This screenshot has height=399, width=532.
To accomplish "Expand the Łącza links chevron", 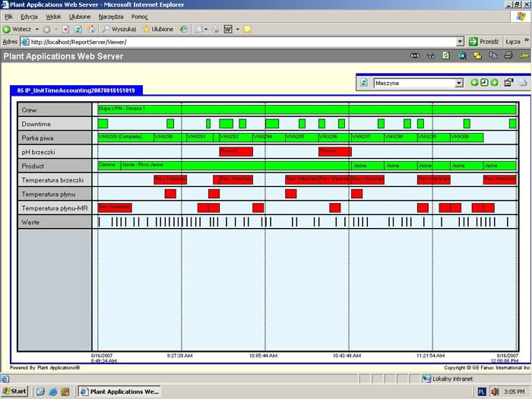I will (x=527, y=40).
